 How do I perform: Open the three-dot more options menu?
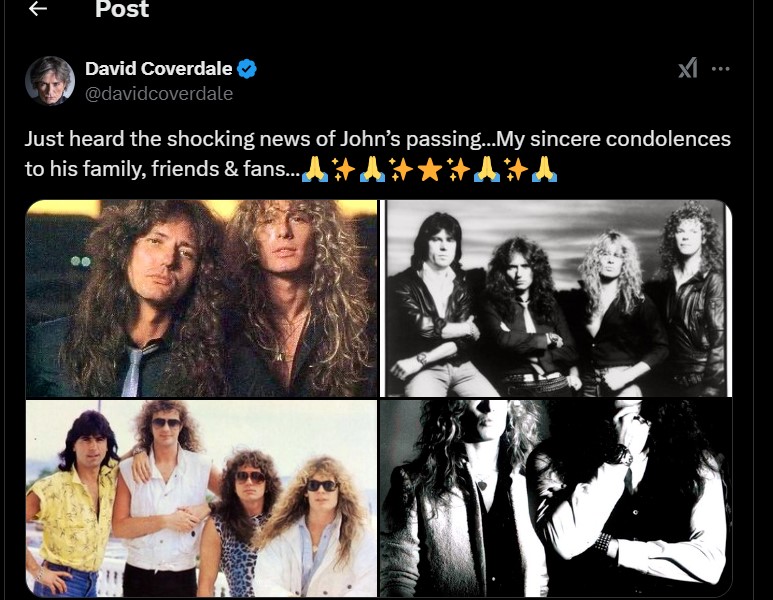tap(721, 69)
